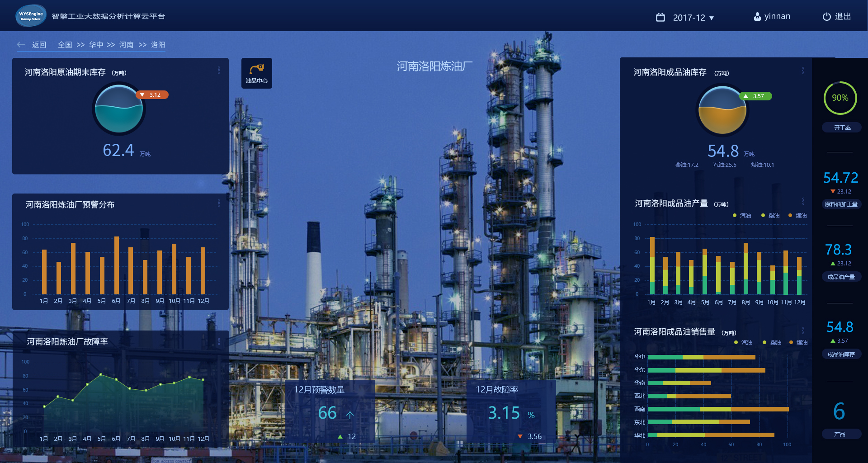Click the back arrow icon beside 返回
The image size is (868, 463).
pos(21,45)
